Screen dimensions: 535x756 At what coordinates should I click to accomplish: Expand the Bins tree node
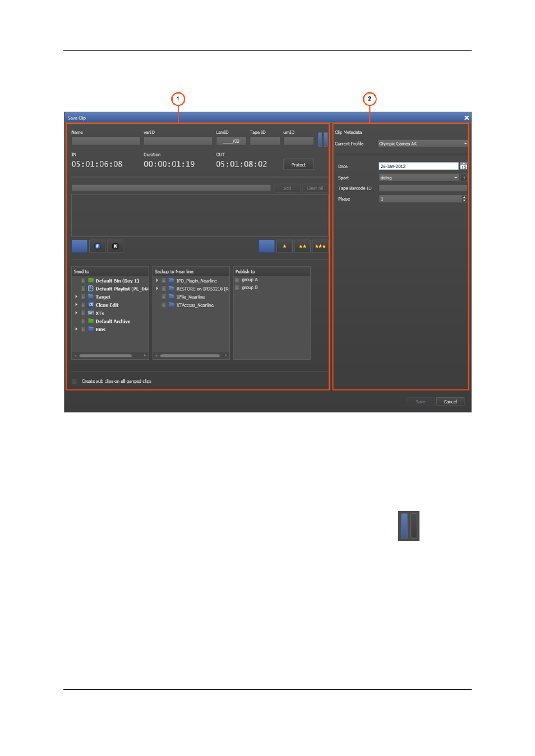pos(76,329)
